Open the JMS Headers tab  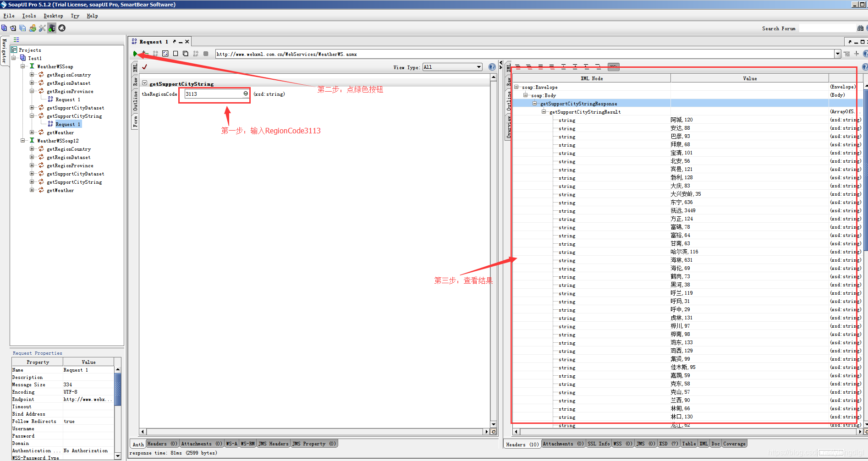[273, 444]
